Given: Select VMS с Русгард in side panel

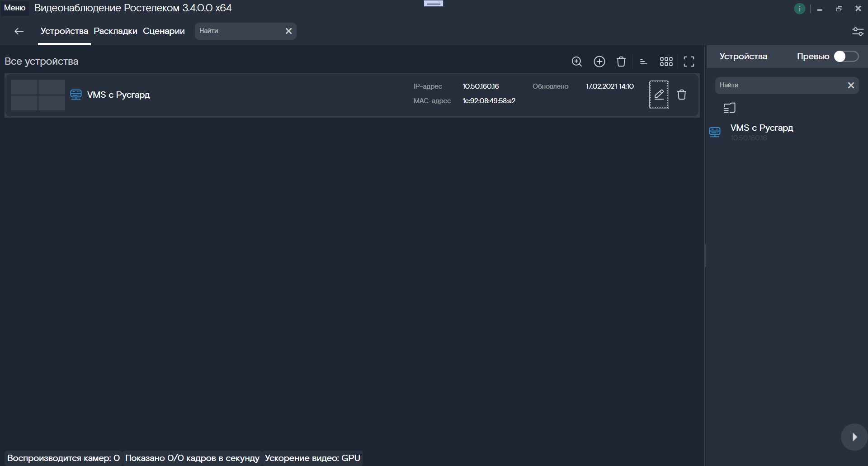Looking at the screenshot, I should (762, 128).
